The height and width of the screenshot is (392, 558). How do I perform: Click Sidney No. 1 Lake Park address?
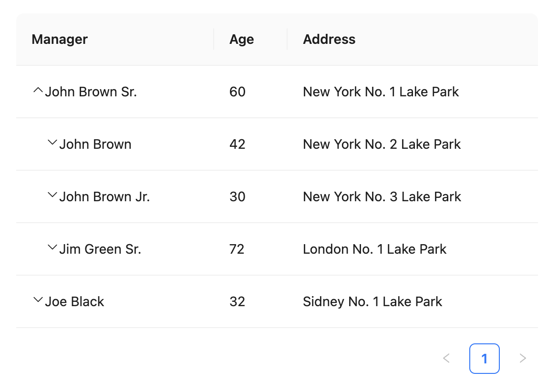click(x=372, y=301)
